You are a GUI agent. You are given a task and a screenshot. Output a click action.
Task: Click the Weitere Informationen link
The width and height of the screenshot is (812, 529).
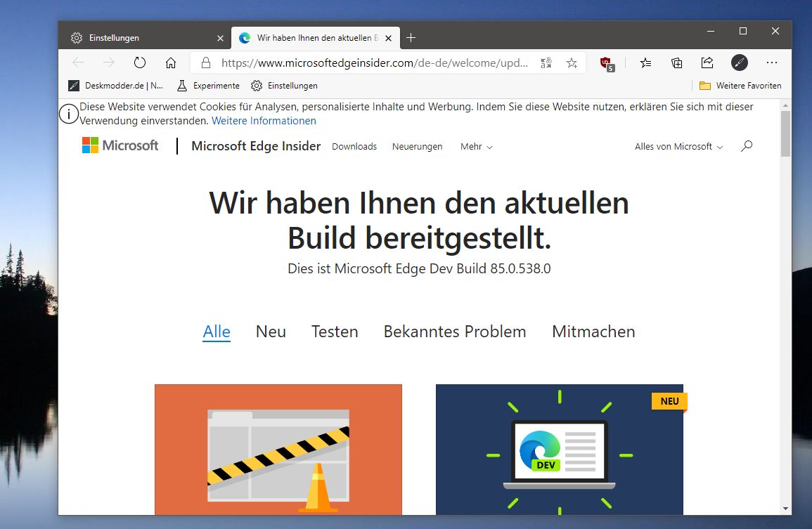(x=264, y=121)
